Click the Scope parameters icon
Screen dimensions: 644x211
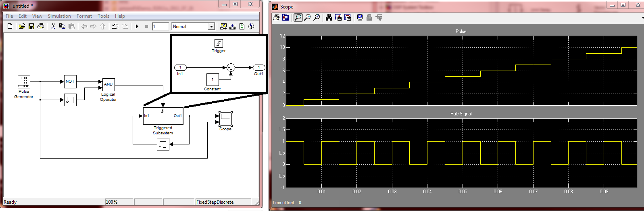[x=286, y=17]
